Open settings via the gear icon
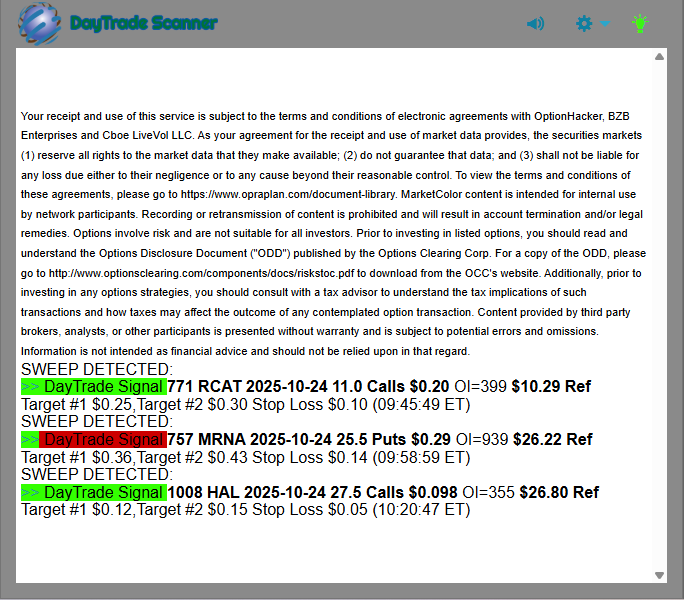Screen dimensions: 684x600 tap(584, 23)
